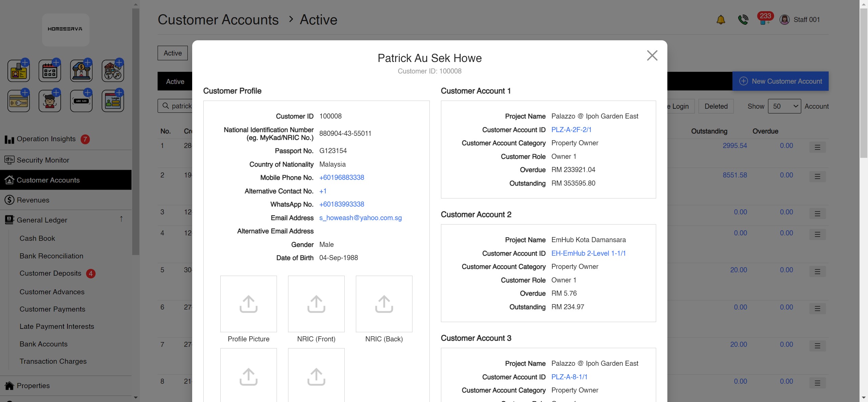Open the key-card access quick-action icon
Screen dimensions: 868x402
[x=19, y=100]
